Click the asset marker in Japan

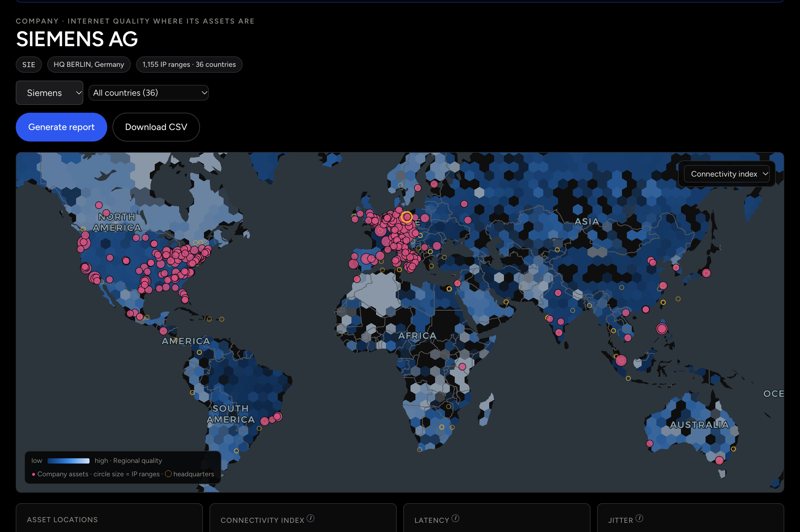pos(706,273)
